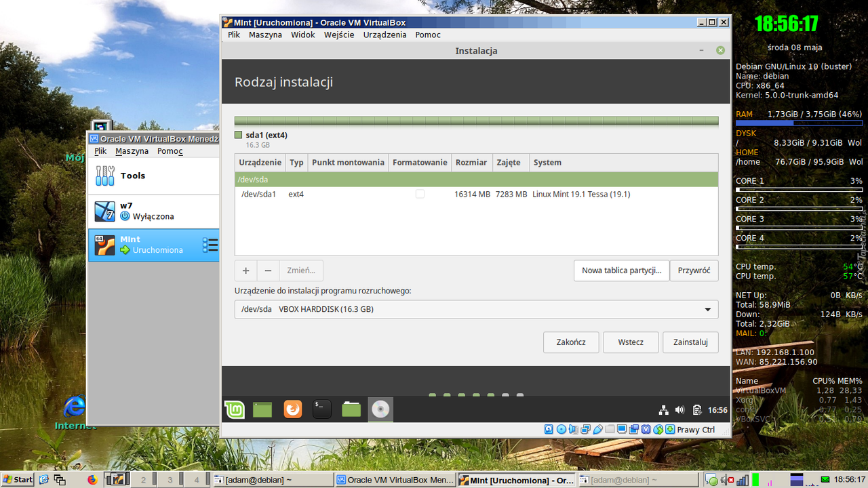Click the display status icon in VirtualBox status bar
This screenshot has width=868, height=488.
point(622,429)
